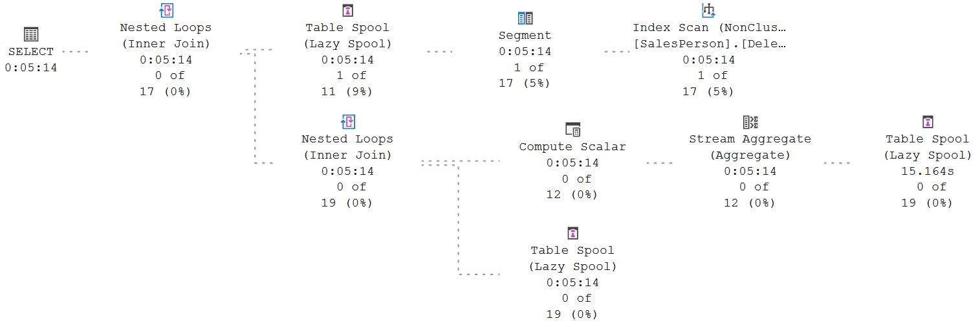
Task: Click the [SalesPerson].[Dele… index name
Action: 709,43
